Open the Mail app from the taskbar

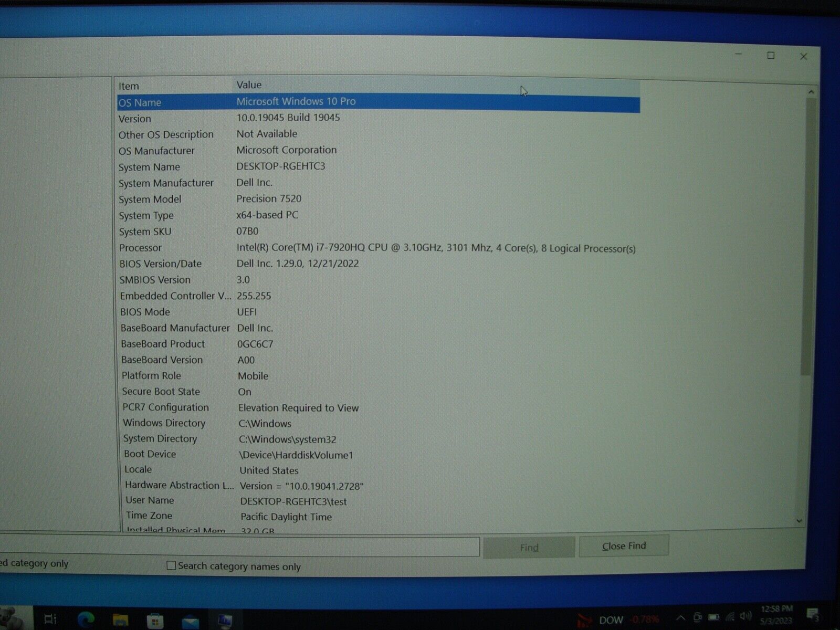click(190, 622)
